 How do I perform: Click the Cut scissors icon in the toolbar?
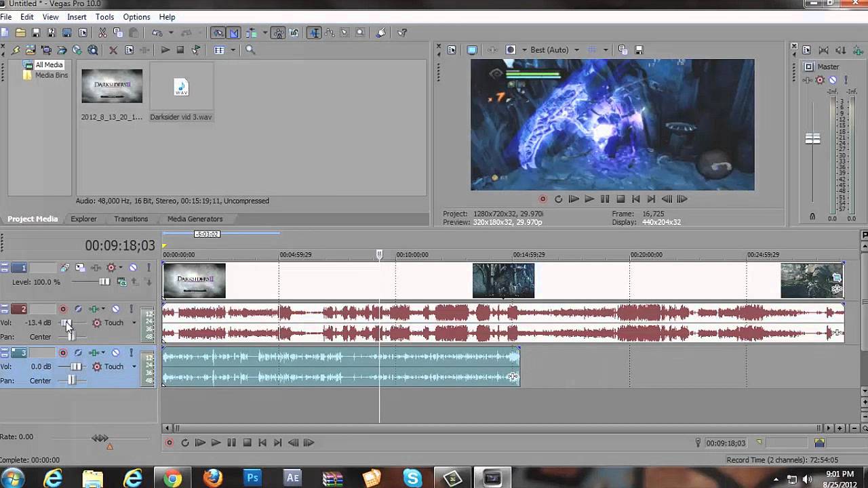coord(102,33)
